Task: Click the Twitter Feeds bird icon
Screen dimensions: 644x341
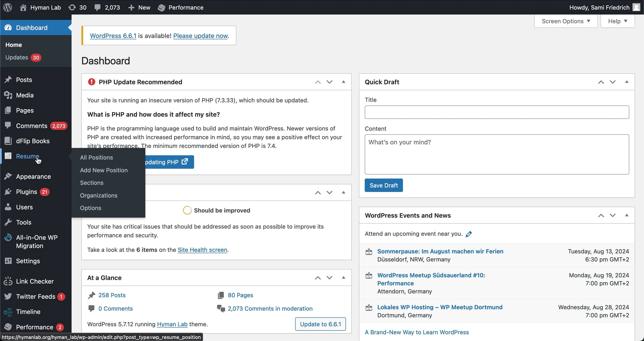Action: pos(8,296)
